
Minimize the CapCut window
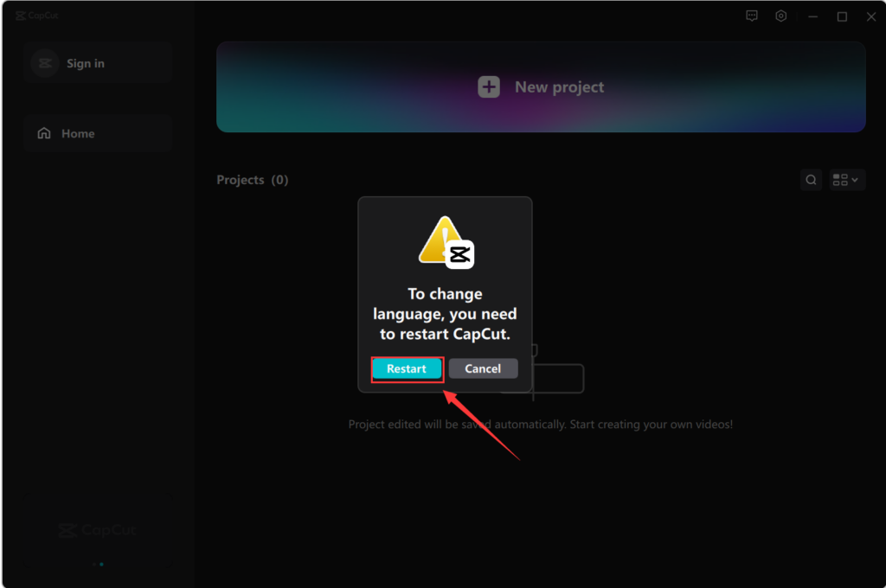click(x=812, y=17)
